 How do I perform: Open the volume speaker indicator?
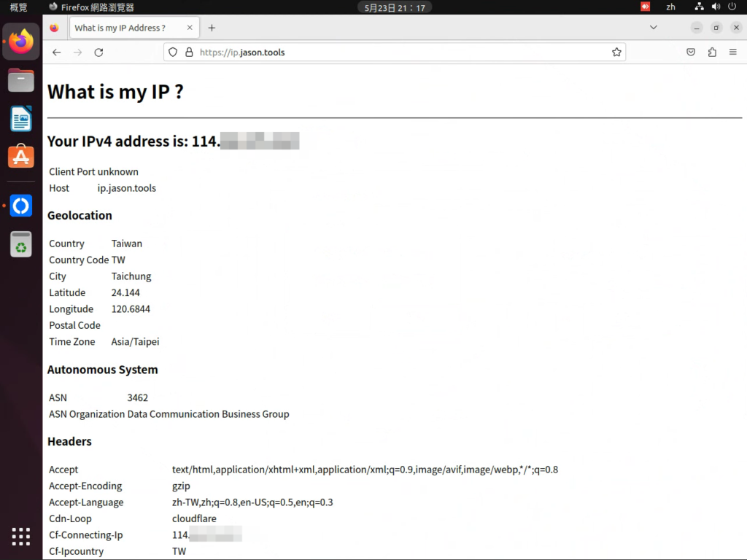pyautogui.click(x=716, y=7)
